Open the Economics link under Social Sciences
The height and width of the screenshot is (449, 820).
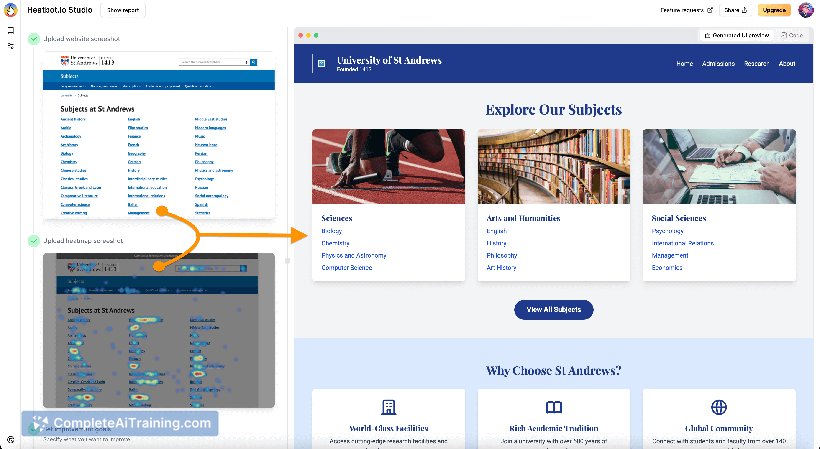[667, 268]
